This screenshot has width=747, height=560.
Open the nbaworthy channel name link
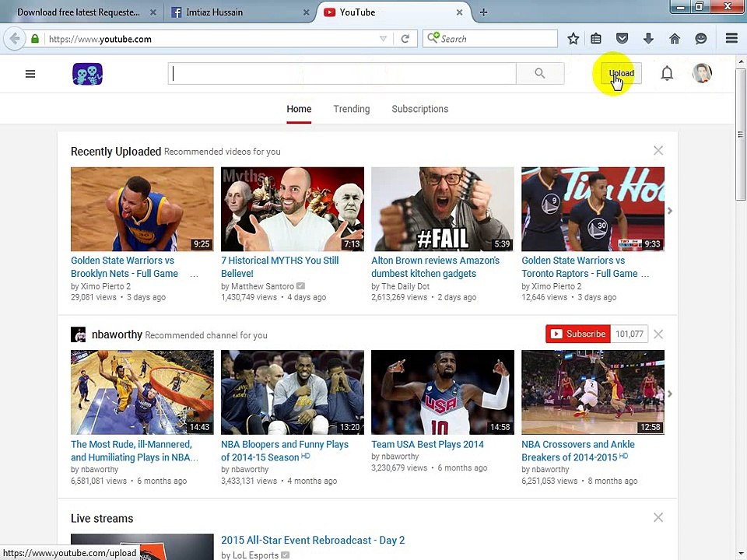(117, 334)
